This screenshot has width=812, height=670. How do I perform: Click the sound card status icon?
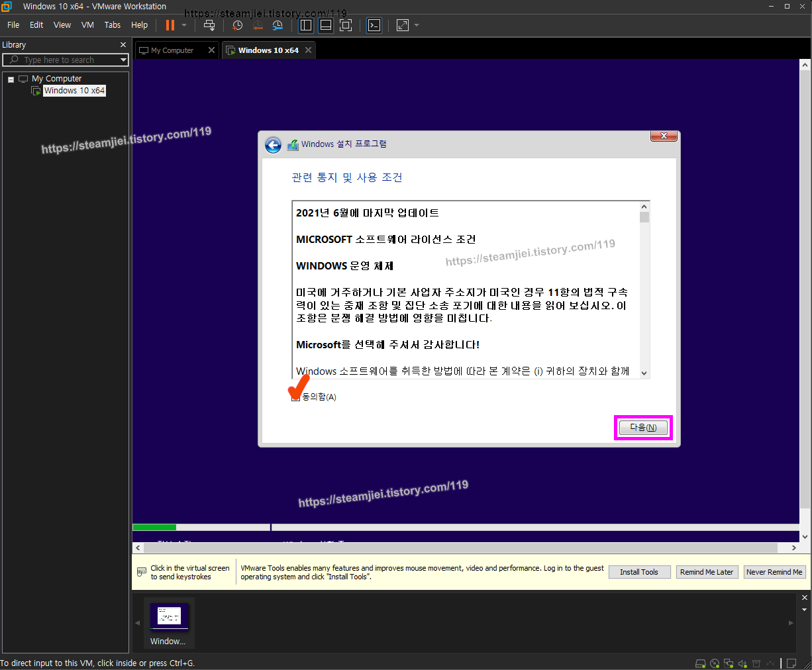742,663
